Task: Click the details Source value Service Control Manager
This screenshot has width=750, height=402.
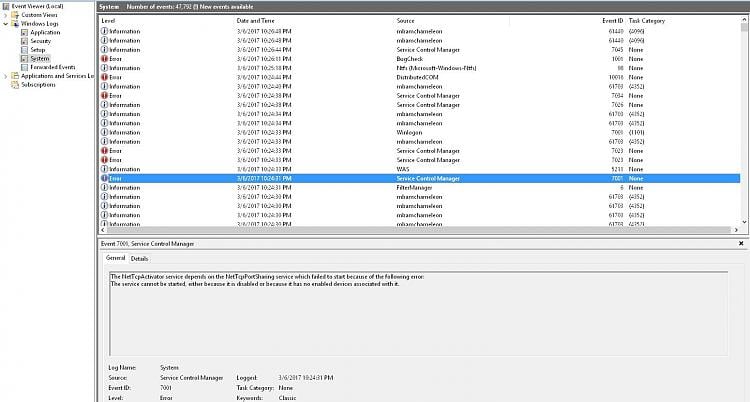Action: coord(191,378)
